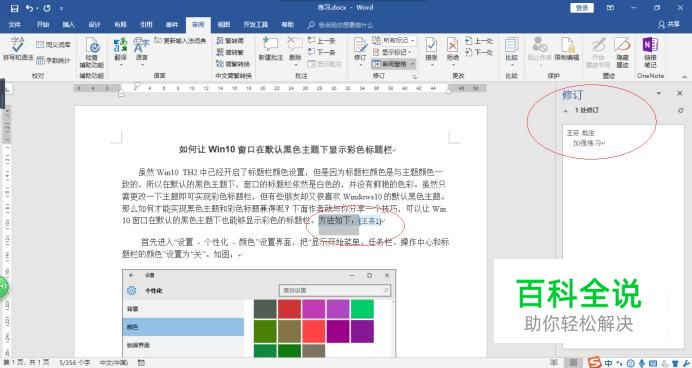The width and height of the screenshot is (692, 368).
Task: Run 拼写和语法 spelling and grammar check
Action: point(18,50)
